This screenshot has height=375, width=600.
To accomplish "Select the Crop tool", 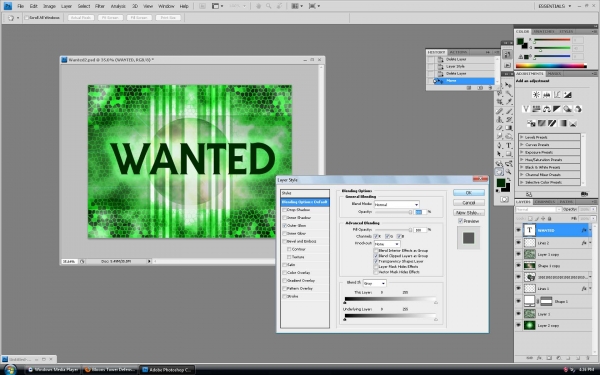I will (500, 102).
